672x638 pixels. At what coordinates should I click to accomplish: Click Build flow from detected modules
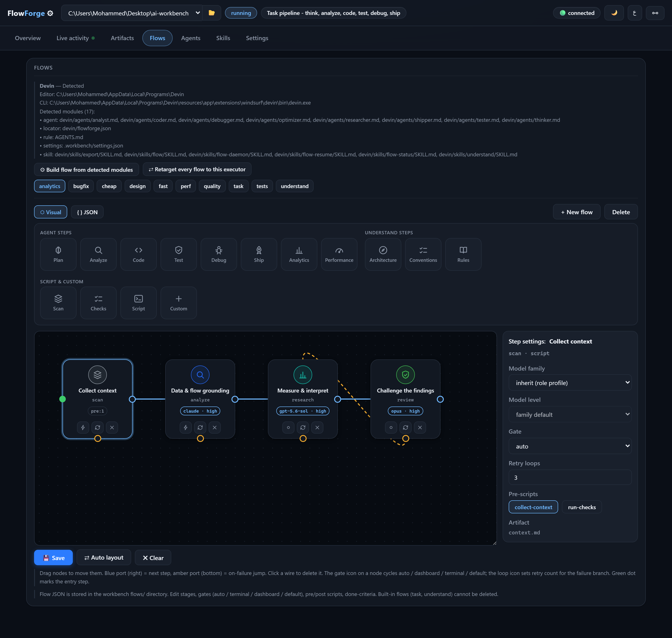coord(86,169)
